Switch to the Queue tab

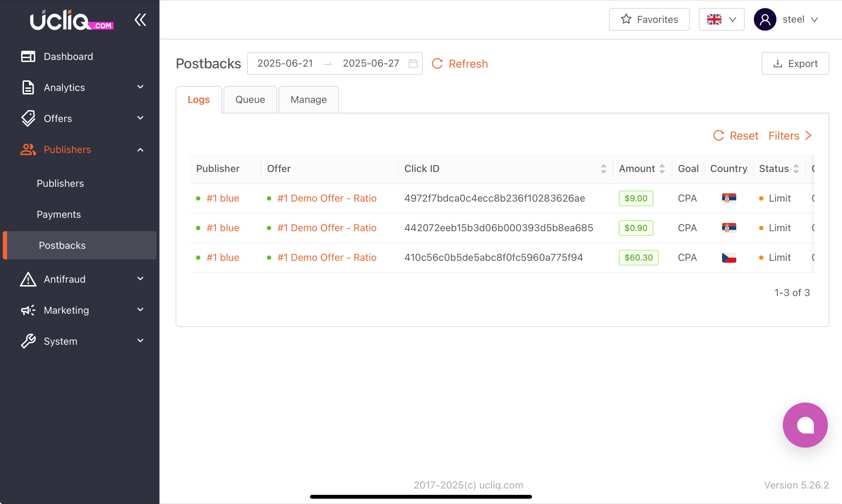[250, 100]
